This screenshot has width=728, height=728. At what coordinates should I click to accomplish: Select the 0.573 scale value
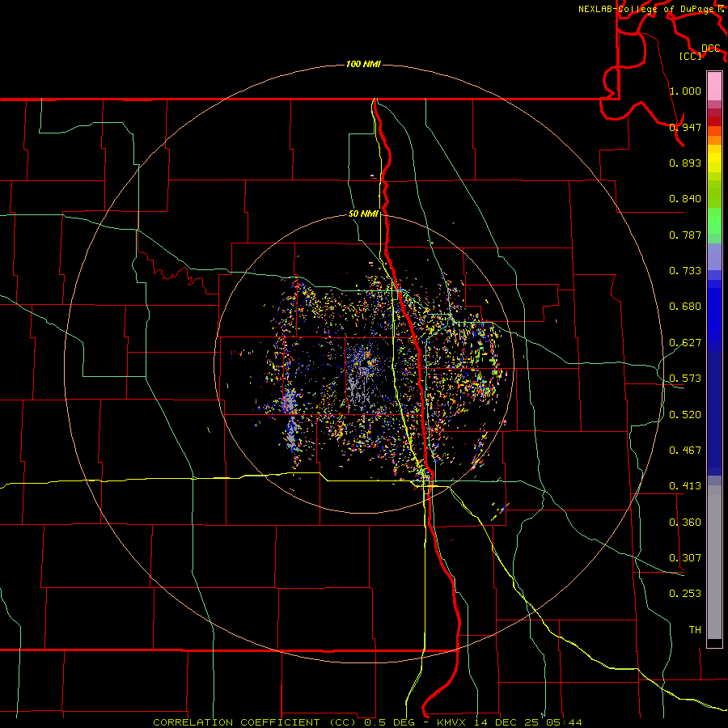(x=685, y=379)
